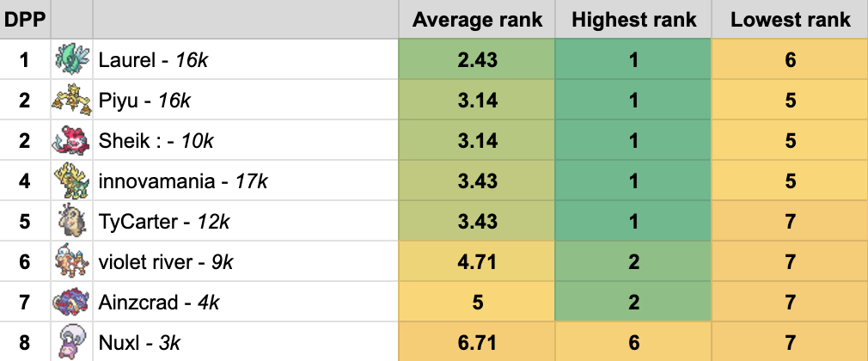Click the Lowest rank column header

click(791, 20)
